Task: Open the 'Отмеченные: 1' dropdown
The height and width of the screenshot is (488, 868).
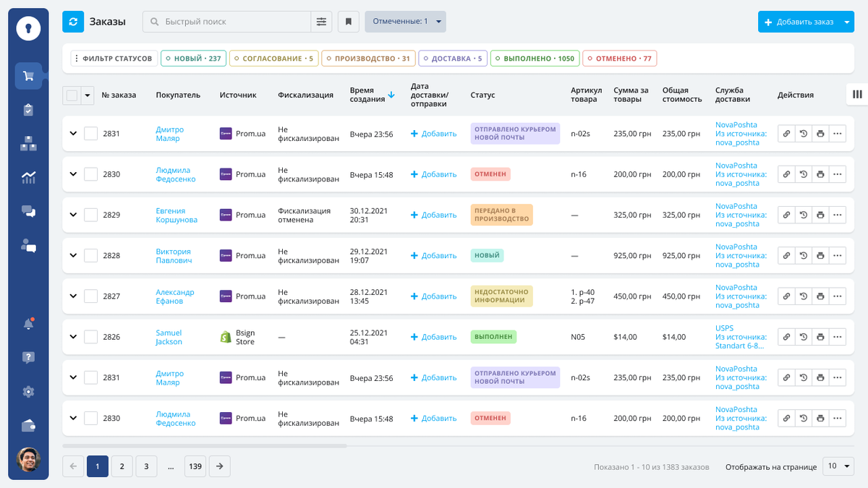Action: [405, 22]
